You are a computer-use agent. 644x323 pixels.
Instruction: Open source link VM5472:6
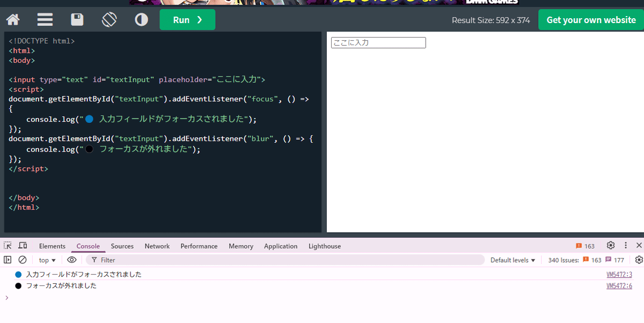point(619,286)
